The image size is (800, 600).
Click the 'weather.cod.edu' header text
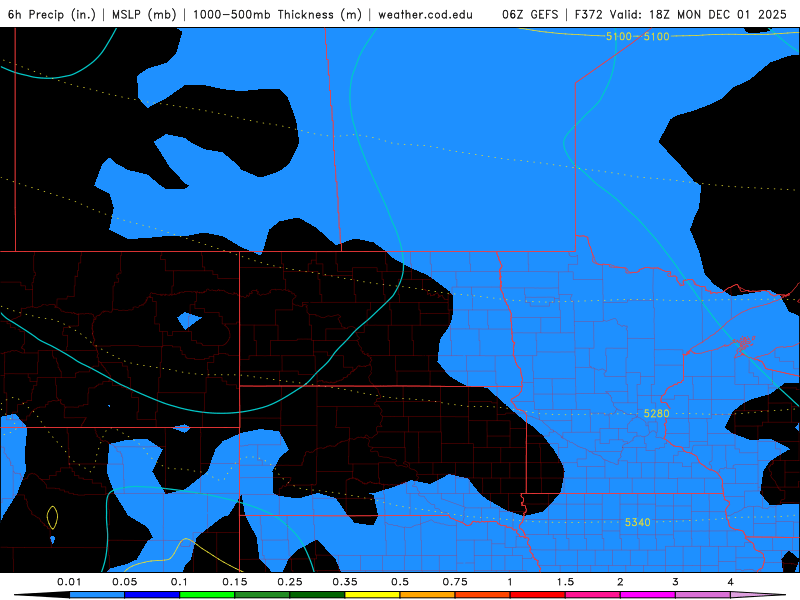pos(425,14)
